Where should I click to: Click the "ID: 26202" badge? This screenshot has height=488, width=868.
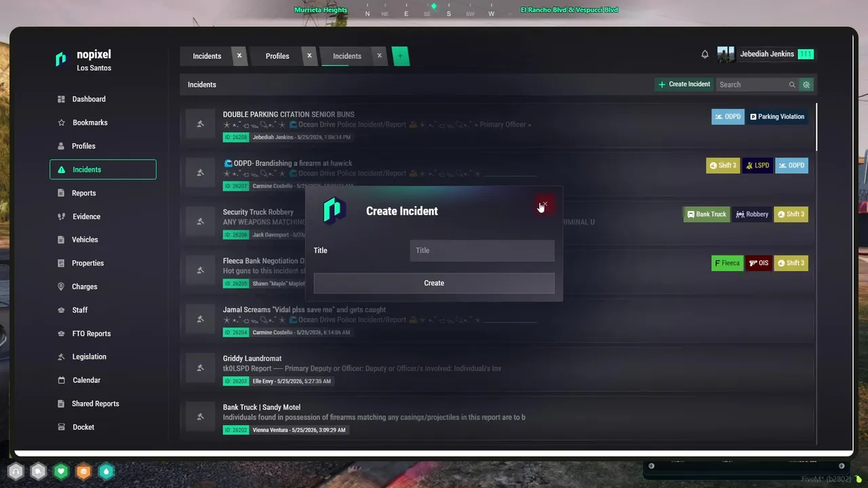(236, 430)
